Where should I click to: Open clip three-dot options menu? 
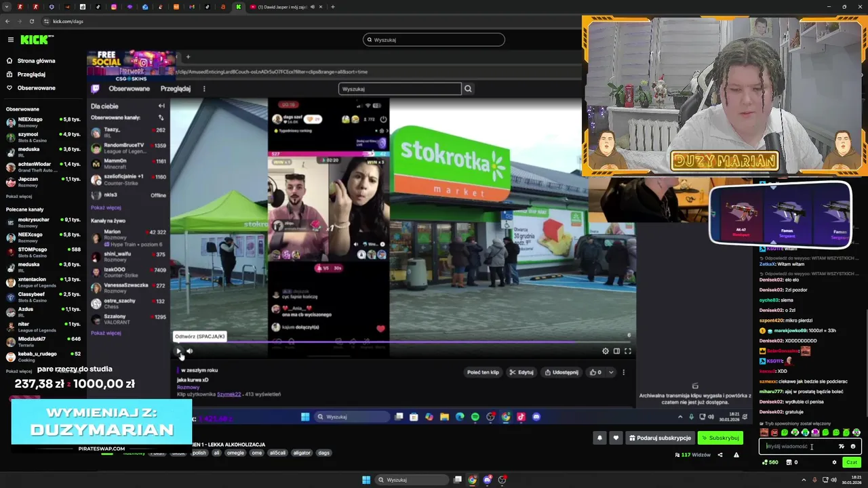(624, 372)
